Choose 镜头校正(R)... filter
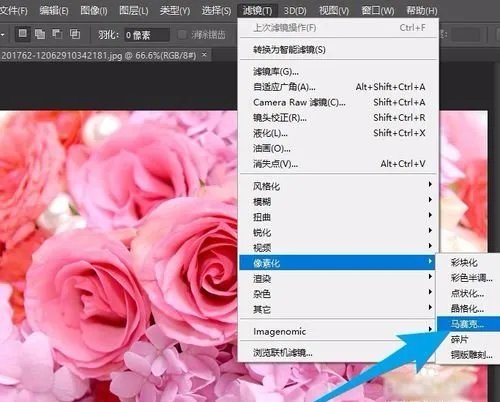 [338, 118]
